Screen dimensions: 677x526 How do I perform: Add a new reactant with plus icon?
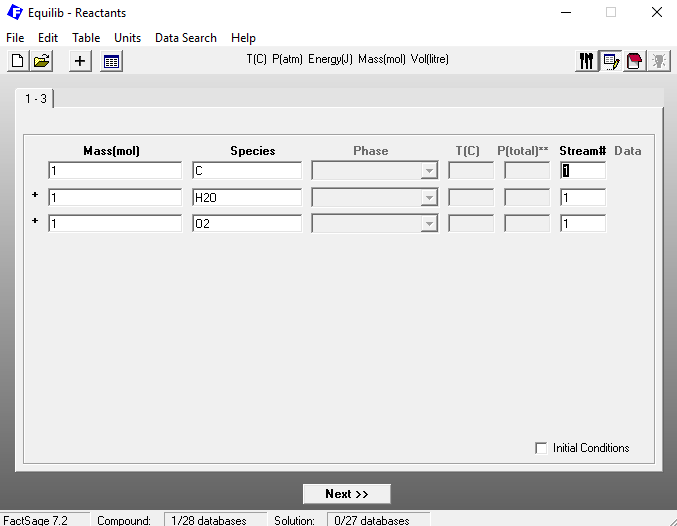point(80,61)
